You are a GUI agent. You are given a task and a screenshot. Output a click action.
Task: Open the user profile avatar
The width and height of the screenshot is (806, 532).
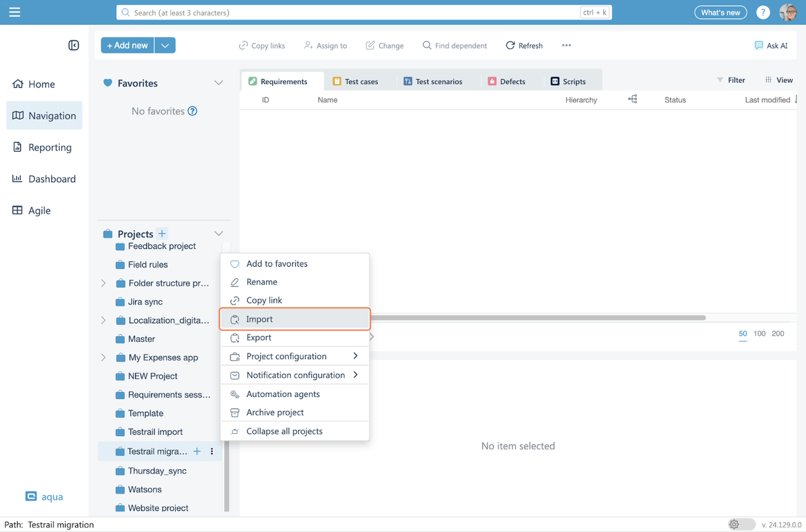tap(788, 13)
